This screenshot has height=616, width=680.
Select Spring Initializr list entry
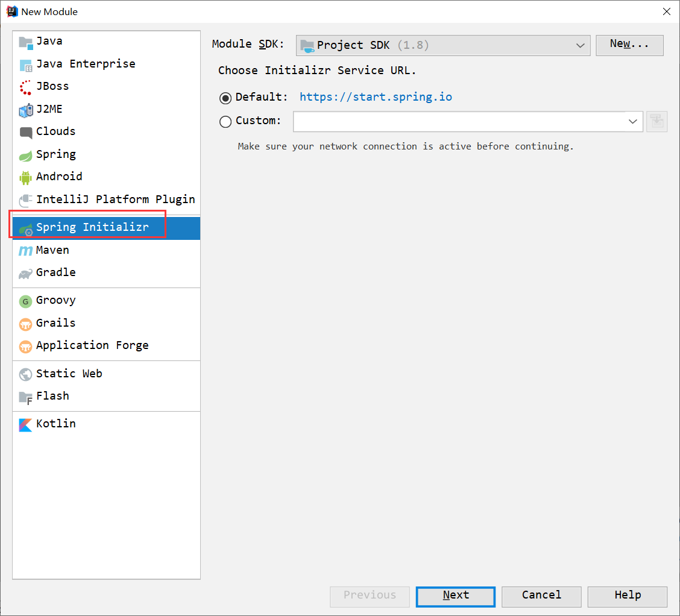[106, 228]
